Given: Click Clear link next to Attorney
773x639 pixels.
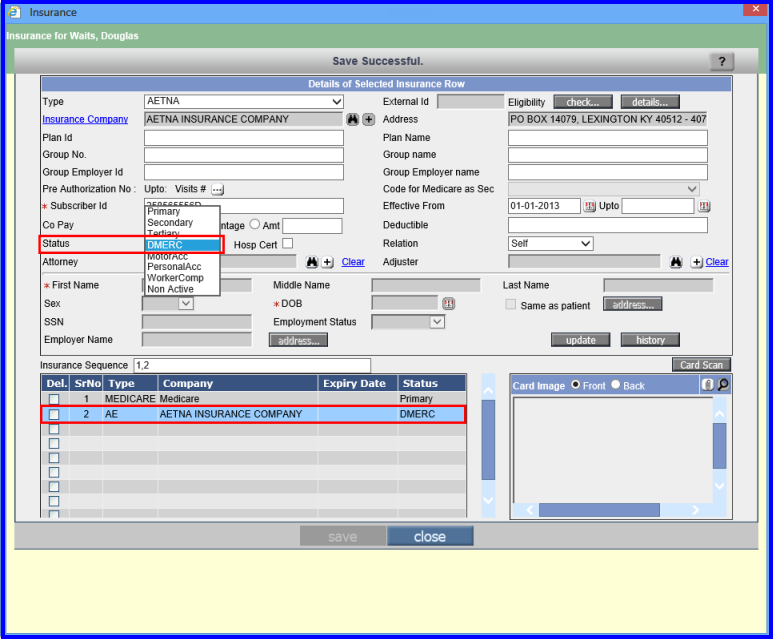Looking at the screenshot, I should 353,262.
